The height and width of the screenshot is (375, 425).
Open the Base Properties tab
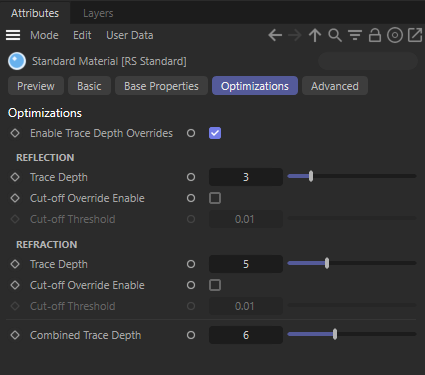(x=161, y=86)
